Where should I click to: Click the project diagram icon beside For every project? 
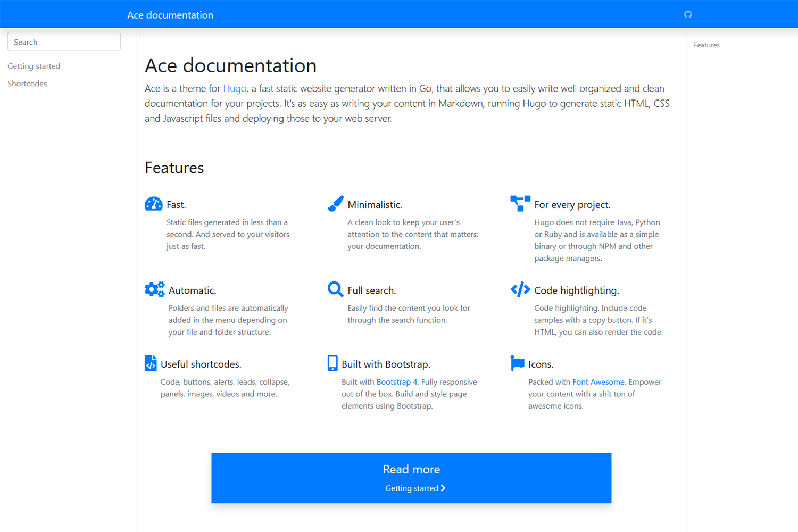pos(520,203)
